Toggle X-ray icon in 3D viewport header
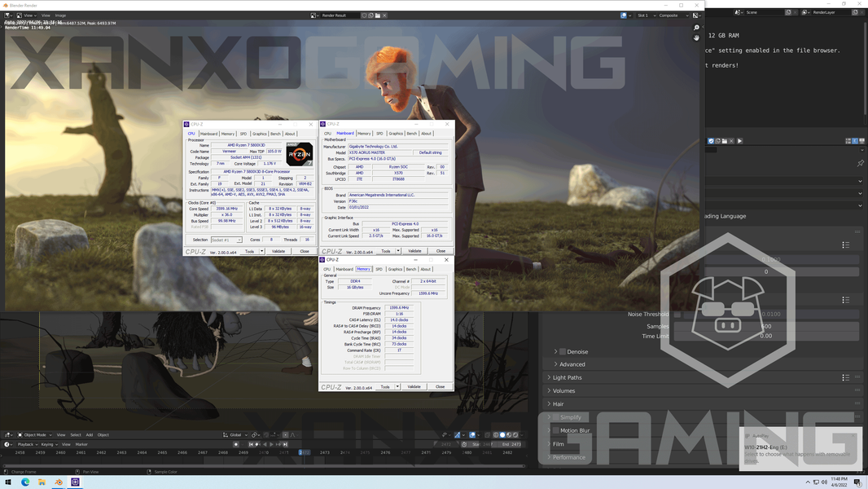The image size is (868, 489). point(487,434)
